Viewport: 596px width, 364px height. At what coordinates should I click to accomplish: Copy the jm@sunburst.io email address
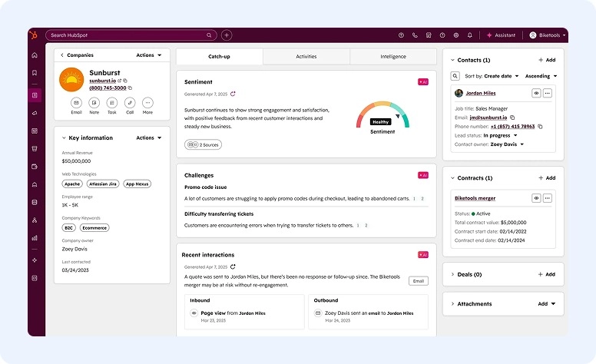coord(512,117)
